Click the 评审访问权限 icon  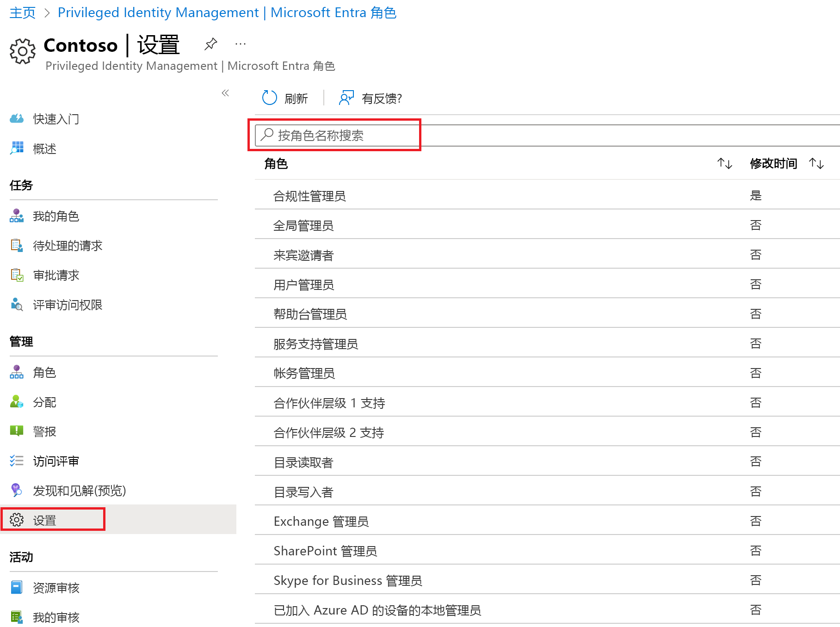click(x=17, y=305)
